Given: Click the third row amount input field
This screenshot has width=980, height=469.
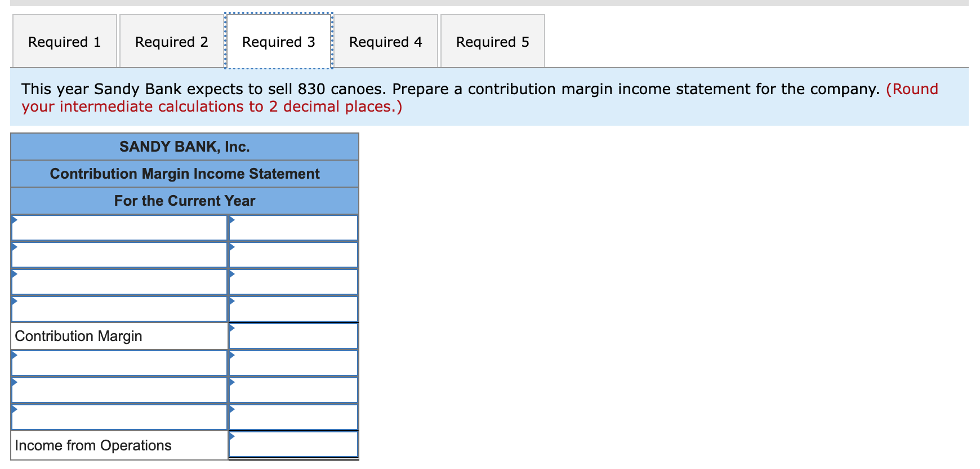Looking at the screenshot, I should [293, 281].
